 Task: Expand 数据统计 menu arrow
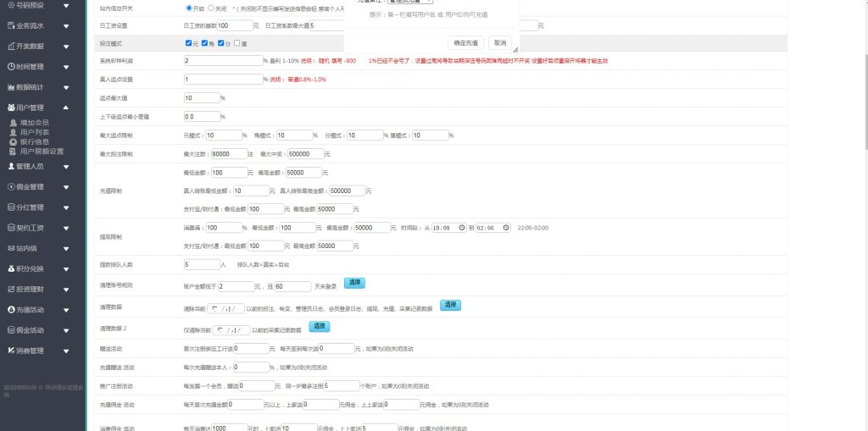[x=66, y=87]
